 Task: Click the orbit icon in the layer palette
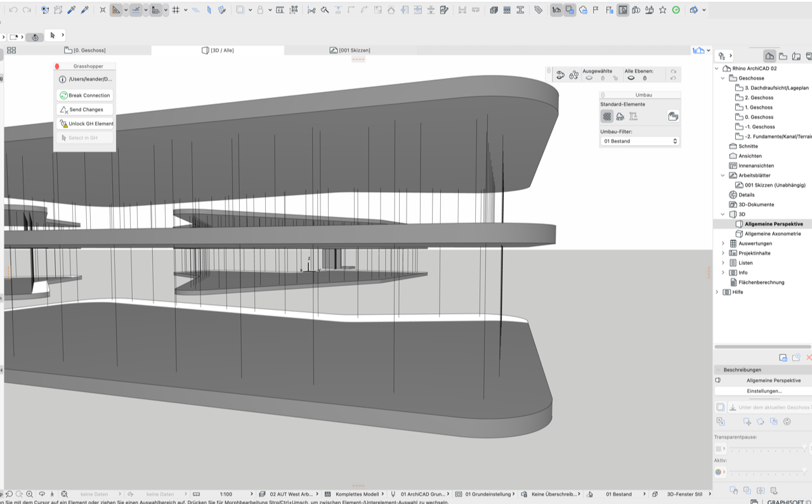point(560,75)
